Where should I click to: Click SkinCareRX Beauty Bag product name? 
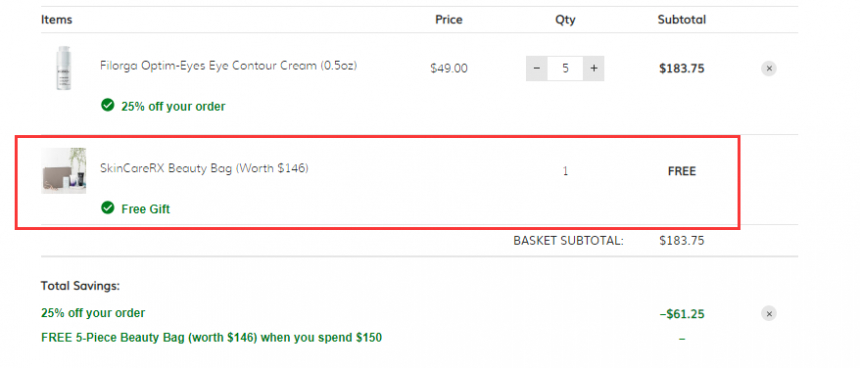(204, 168)
